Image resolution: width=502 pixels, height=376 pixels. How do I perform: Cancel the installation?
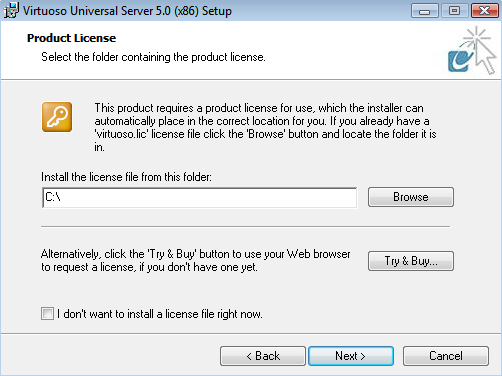[446, 356]
